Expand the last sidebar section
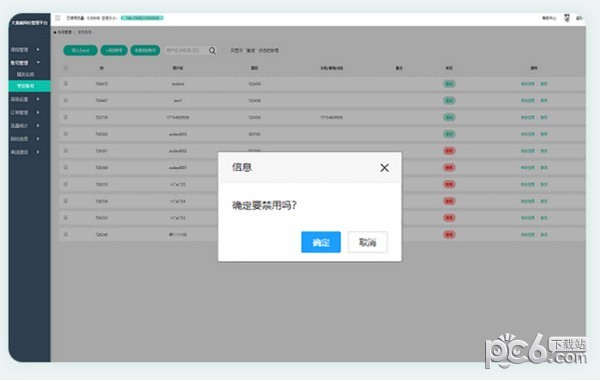Viewport: 600px width, 381px height. (25, 152)
